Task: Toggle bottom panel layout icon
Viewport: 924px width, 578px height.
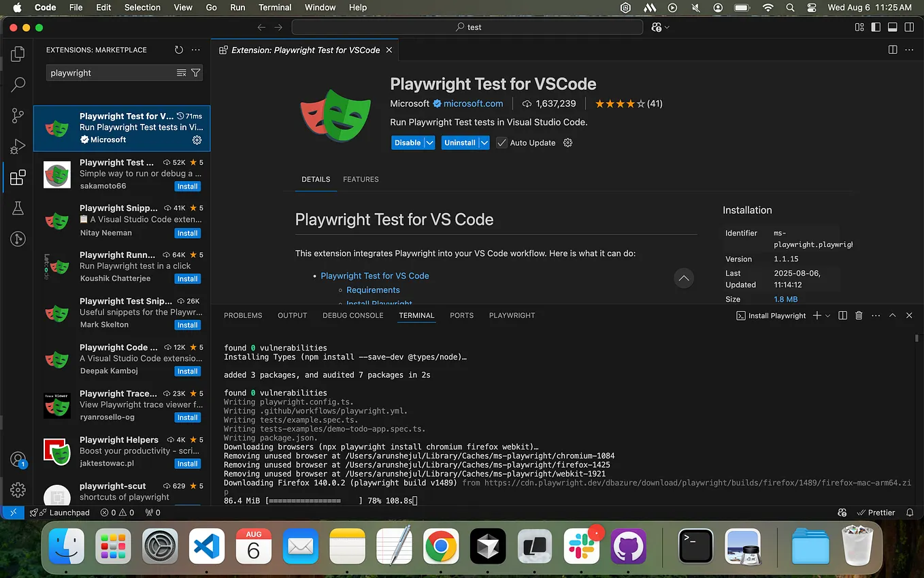Action: coord(893,27)
